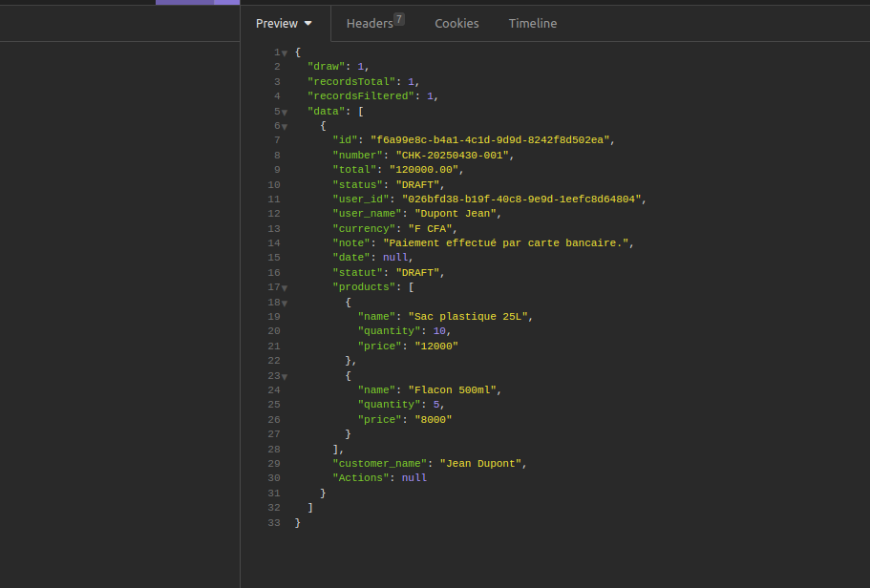Click the purple highlighted segment in the top bar
Screen dimensions: 870x588
point(198,2)
